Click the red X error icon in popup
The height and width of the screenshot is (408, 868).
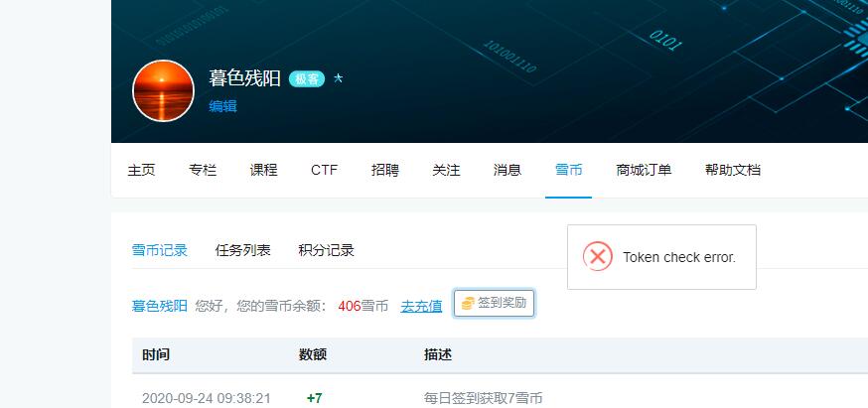pyautogui.click(x=598, y=256)
